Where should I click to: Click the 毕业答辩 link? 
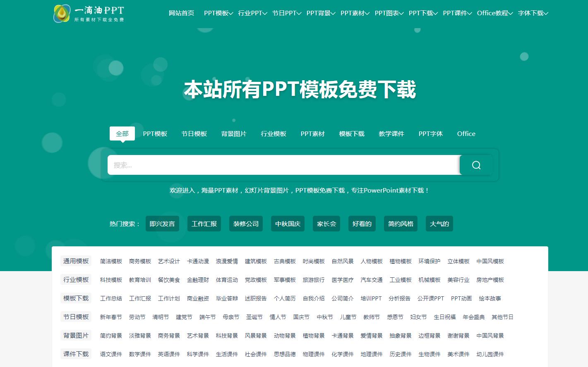point(227,298)
